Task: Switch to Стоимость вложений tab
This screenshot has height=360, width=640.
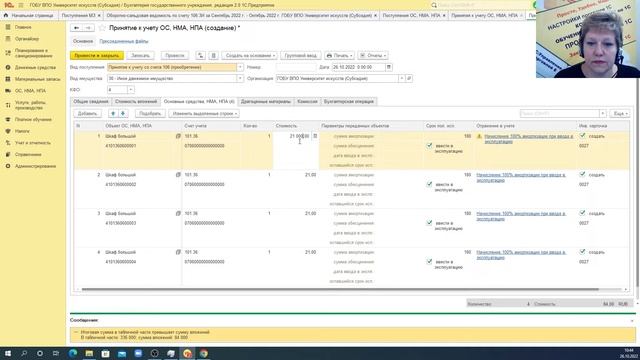Action: tap(136, 102)
